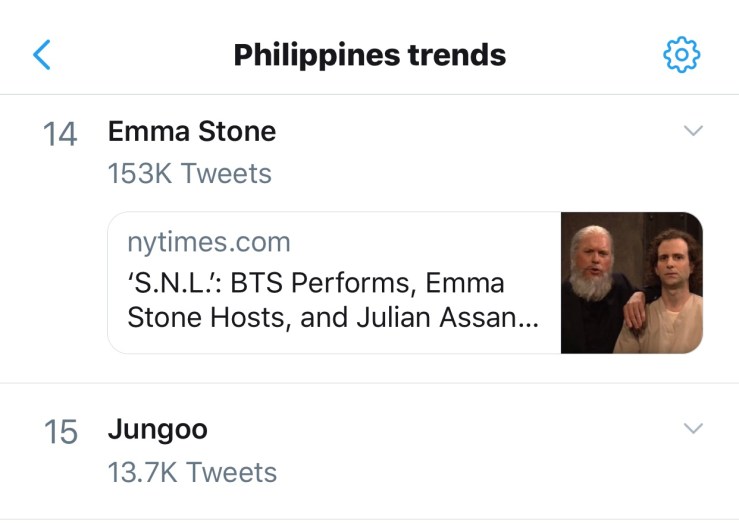739x523 pixels.
Task: Open the S.N.L. article thumbnail image
Action: click(631, 283)
